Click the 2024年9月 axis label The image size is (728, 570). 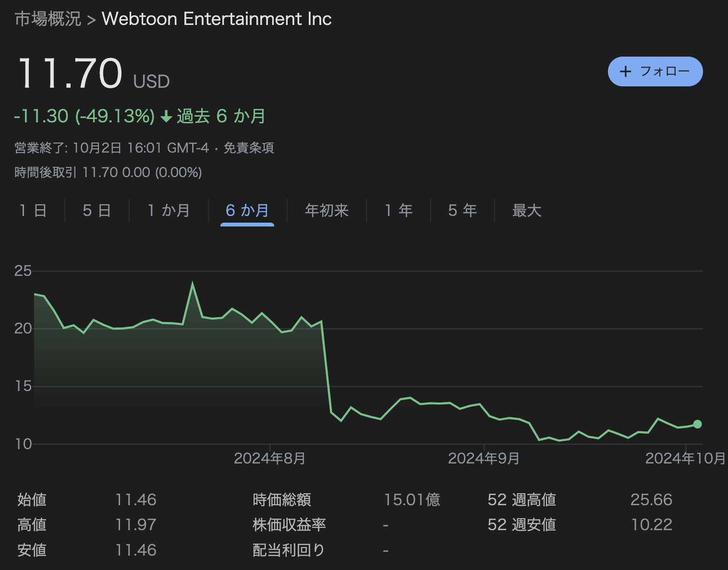point(484,459)
